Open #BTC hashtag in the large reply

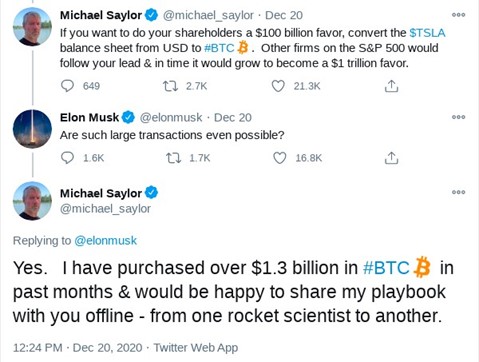(x=386, y=268)
